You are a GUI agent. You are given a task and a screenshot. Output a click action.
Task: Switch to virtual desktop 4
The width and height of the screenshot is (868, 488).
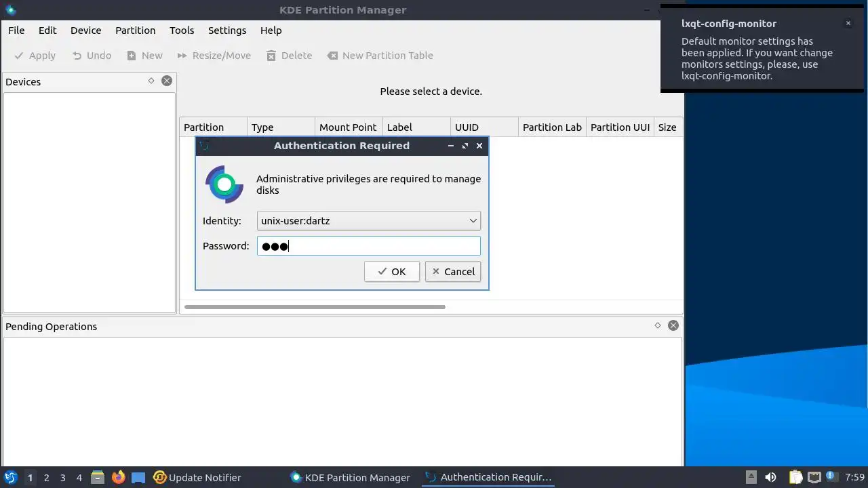79,478
